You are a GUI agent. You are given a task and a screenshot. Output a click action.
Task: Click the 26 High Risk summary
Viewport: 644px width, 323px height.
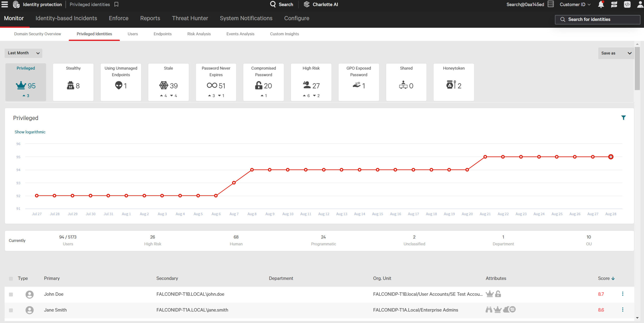(152, 240)
